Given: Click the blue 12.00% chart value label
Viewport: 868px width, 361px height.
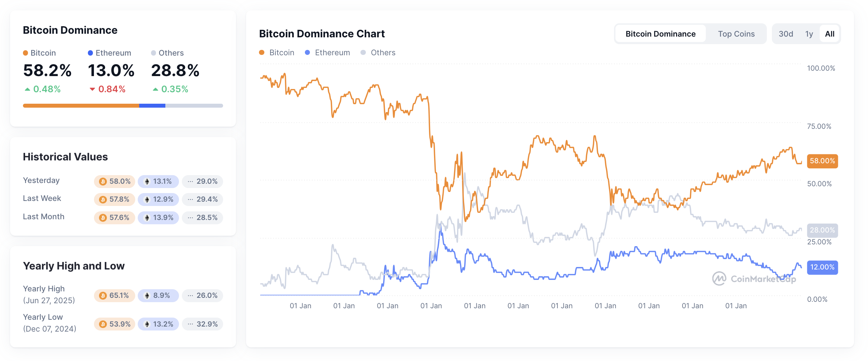Looking at the screenshot, I should pyautogui.click(x=822, y=267).
